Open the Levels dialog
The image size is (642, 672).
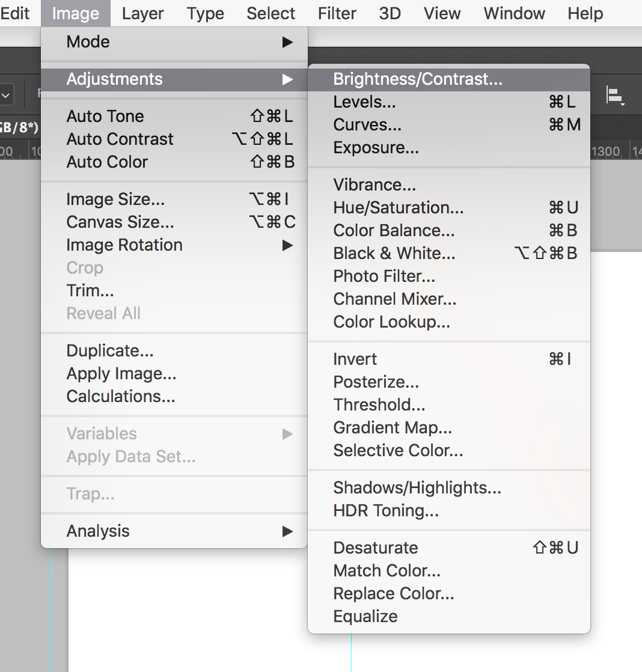(364, 102)
